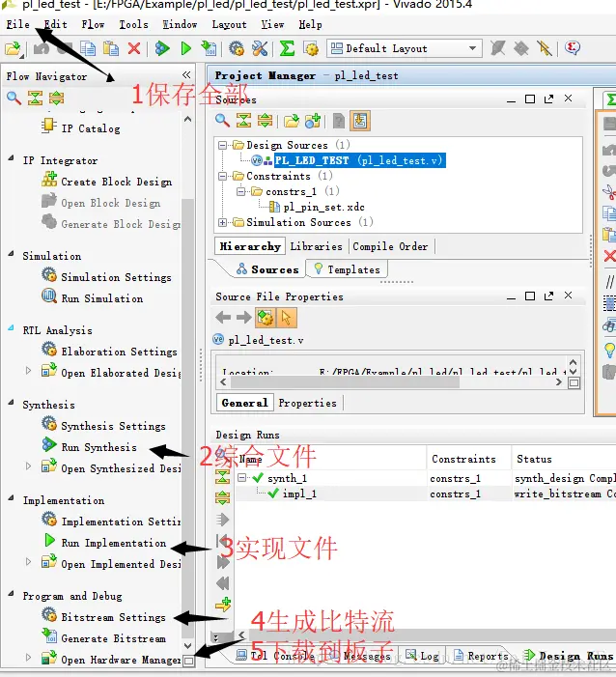Open the Tools menu
This screenshot has height=677, width=616.
click(x=133, y=24)
